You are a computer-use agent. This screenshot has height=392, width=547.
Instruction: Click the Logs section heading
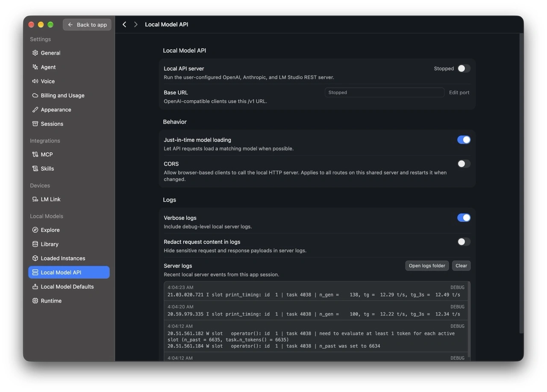pyautogui.click(x=170, y=200)
